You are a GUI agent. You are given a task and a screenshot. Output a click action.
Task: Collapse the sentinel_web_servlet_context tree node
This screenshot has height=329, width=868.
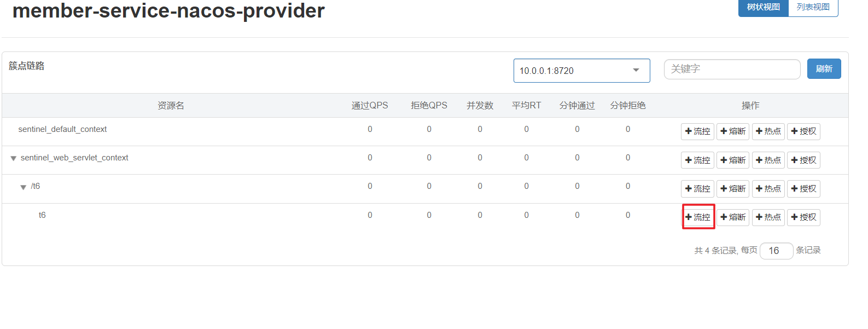13,159
